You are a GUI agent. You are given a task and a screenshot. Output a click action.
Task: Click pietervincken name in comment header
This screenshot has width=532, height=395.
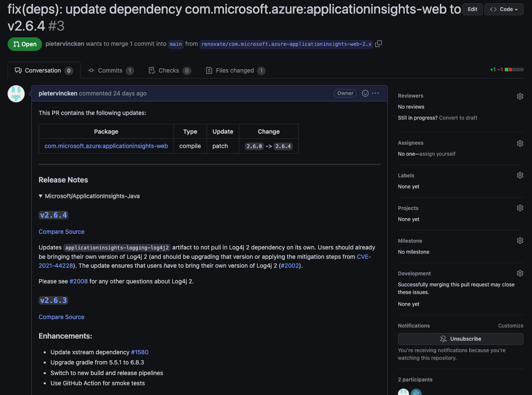click(x=58, y=93)
